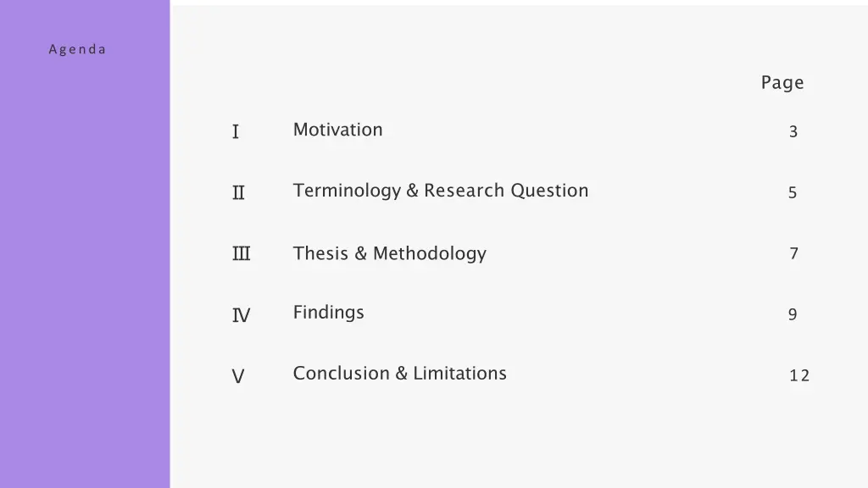The width and height of the screenshot is (868, 488).
Task: Open the Thesis & Methodology section
Action: point(390,253)
